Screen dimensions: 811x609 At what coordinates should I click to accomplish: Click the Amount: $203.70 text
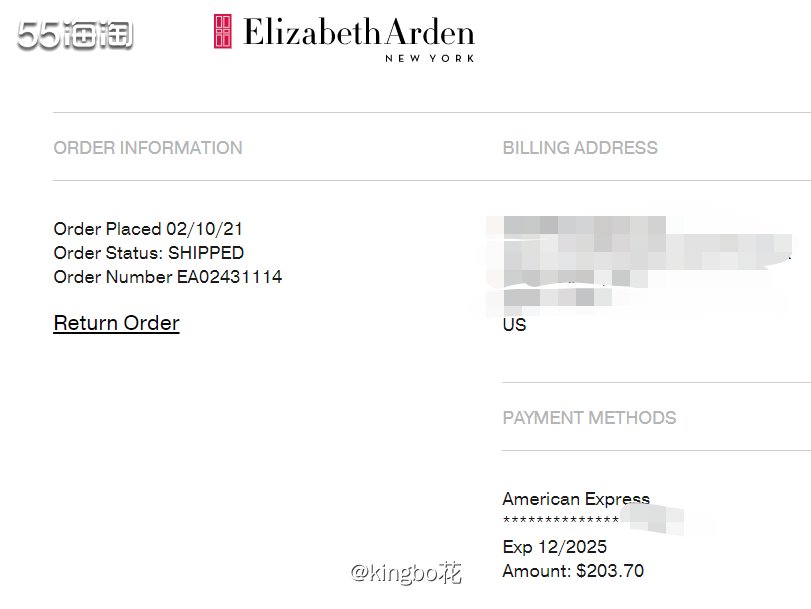(573, 571)
